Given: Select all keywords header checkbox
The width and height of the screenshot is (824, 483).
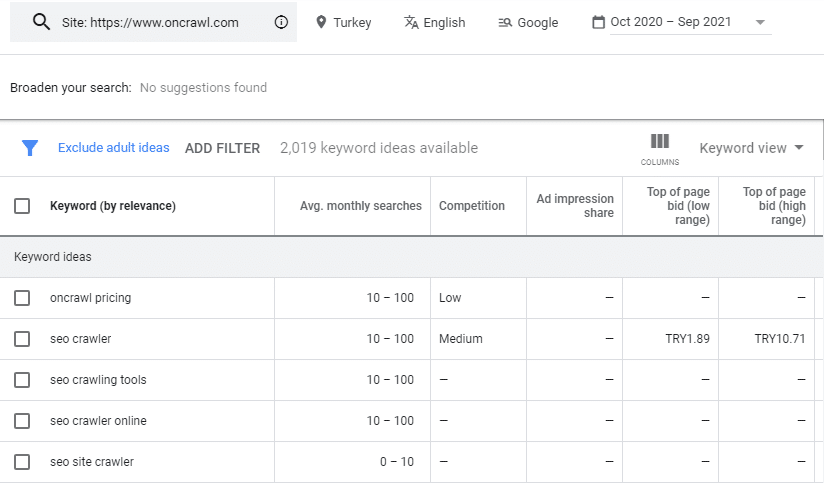Looking at the screenshot, I should 22,205.
